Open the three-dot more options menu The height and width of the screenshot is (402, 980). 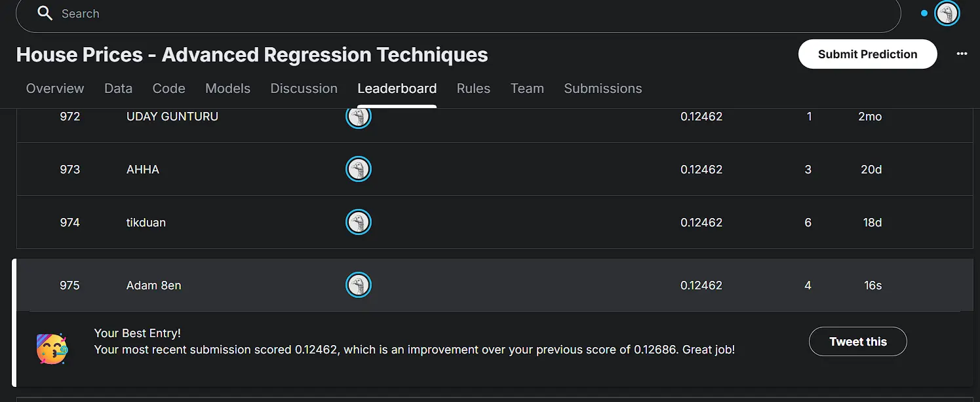[962, 54]
